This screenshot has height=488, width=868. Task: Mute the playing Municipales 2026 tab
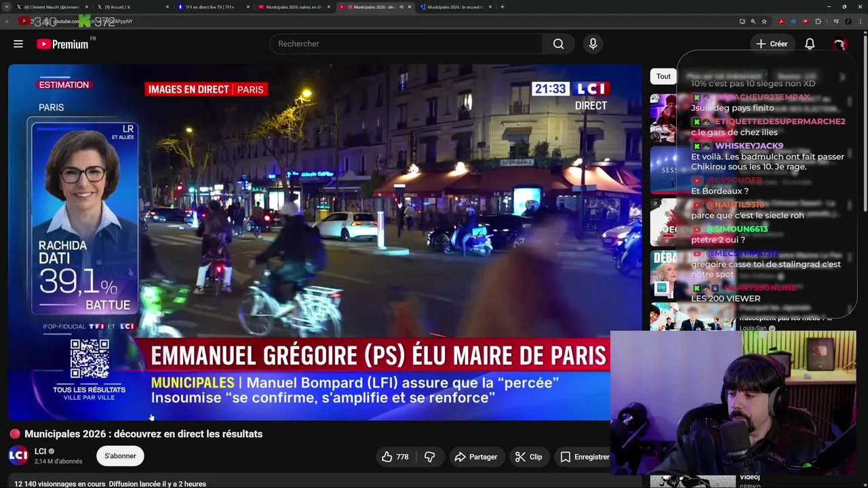pyautogui.click(x=401, y=7)
